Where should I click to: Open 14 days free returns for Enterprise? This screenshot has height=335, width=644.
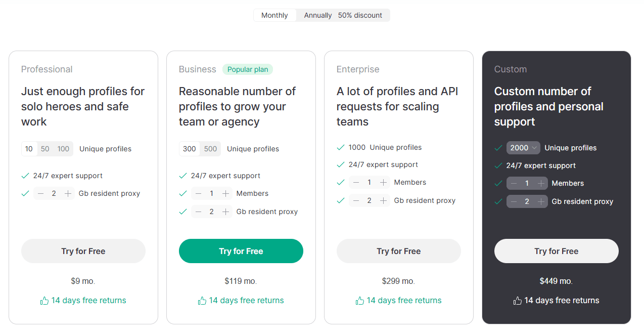tap(404, 300)
